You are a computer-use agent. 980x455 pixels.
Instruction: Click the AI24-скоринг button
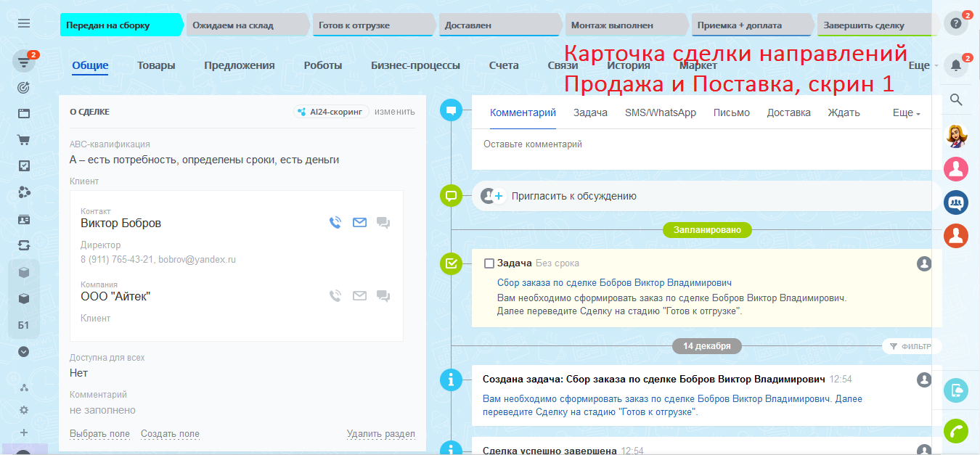pos(332,112)
